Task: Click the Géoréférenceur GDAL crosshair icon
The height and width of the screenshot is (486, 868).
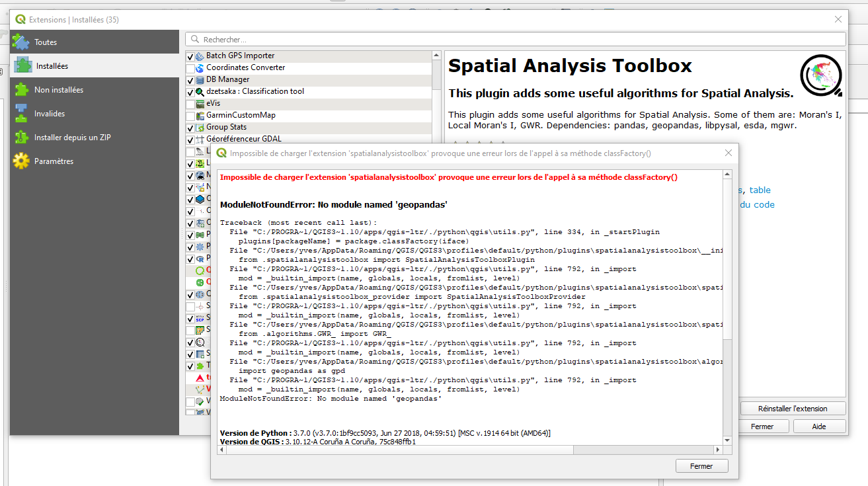Action: (x=199, y=138)
